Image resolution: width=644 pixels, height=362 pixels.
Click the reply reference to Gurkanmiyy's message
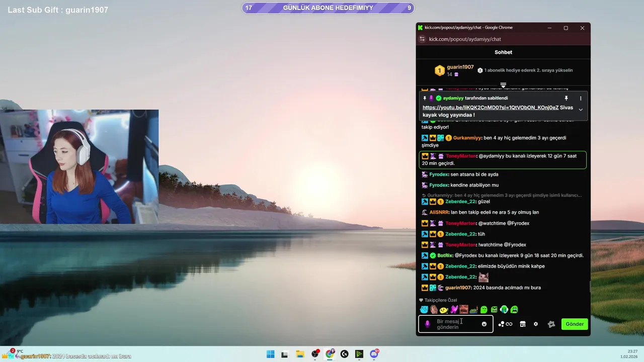click(x=502, y=195)
